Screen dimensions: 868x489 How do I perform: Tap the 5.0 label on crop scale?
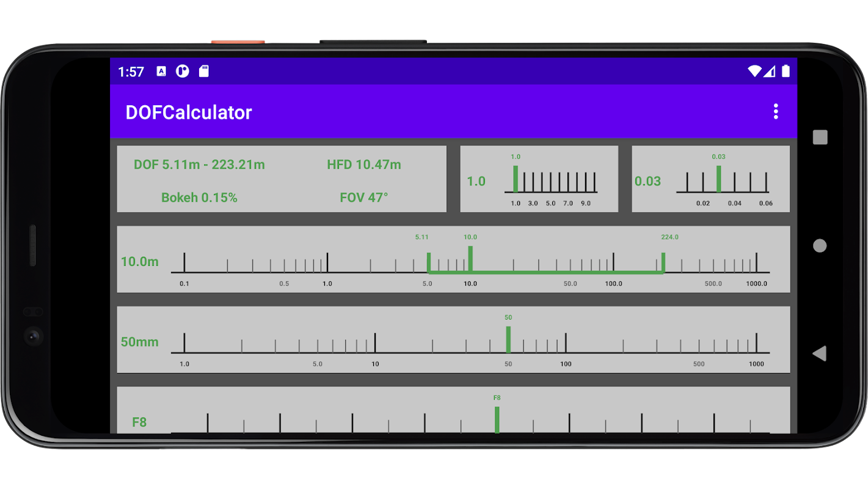click(550, 203)
